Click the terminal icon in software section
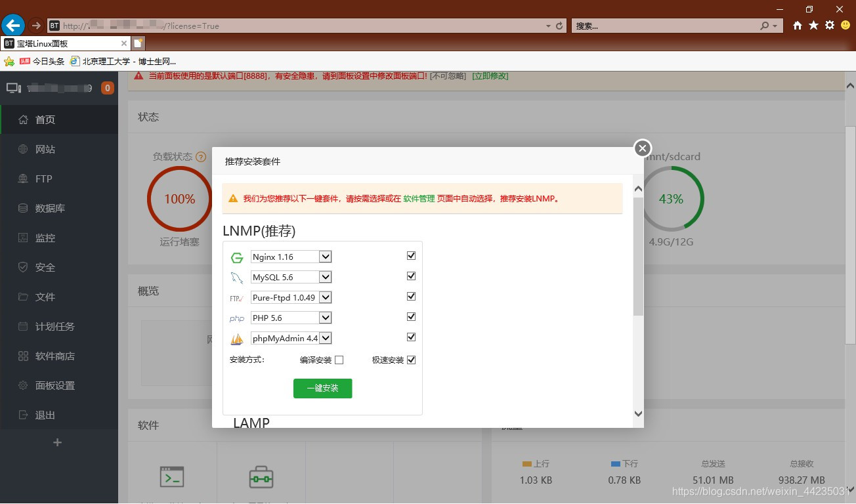This screenshot has width=856, height=504. coord(172,477)
